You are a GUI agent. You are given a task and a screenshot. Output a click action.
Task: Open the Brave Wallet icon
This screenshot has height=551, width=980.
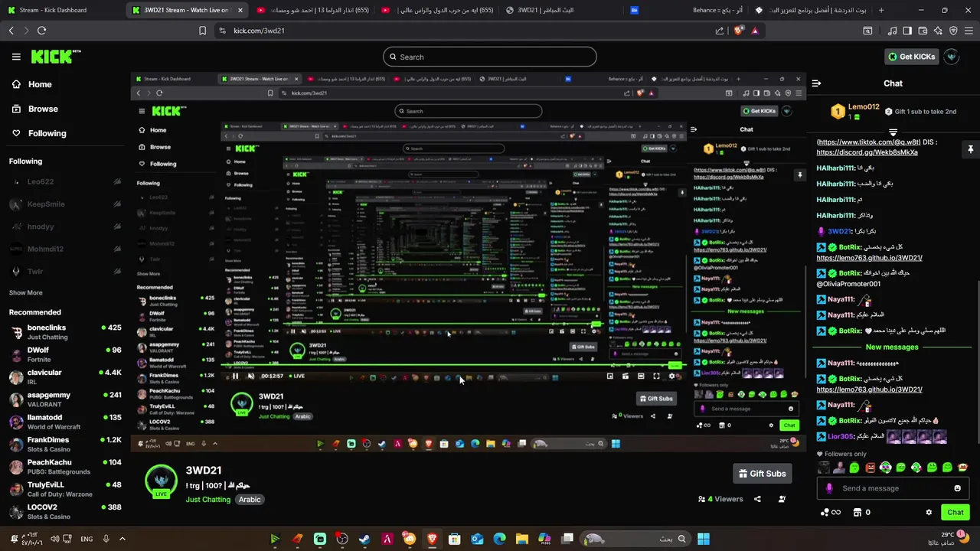(x=923, y=31)
